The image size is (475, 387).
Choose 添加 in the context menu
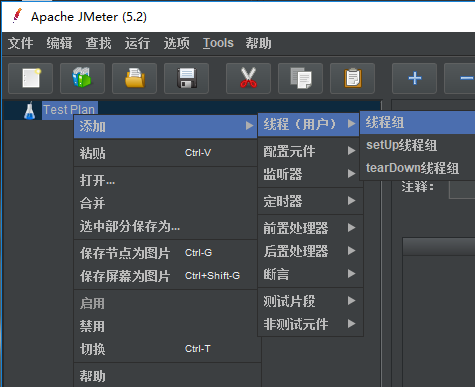coord(166,126)
